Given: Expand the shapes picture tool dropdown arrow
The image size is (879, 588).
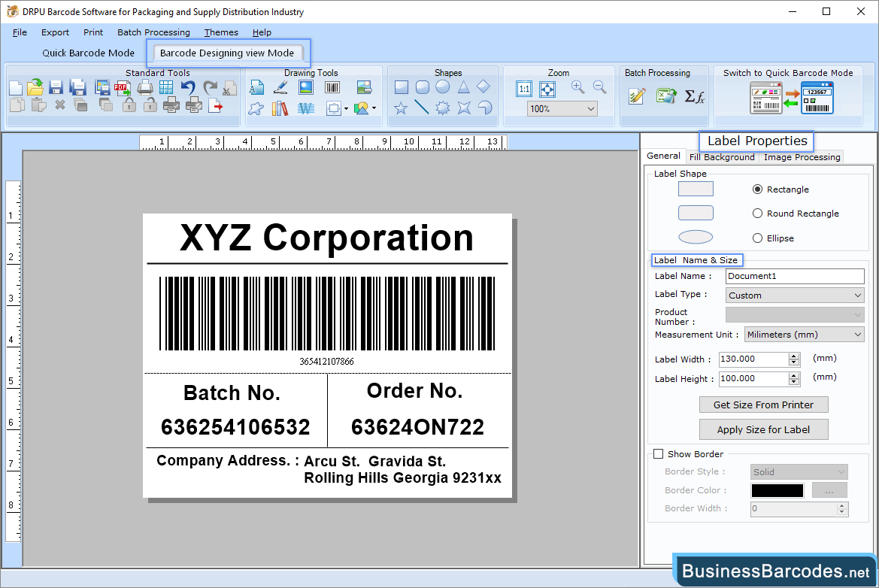Looking at the screenshot, I should 374,108.
